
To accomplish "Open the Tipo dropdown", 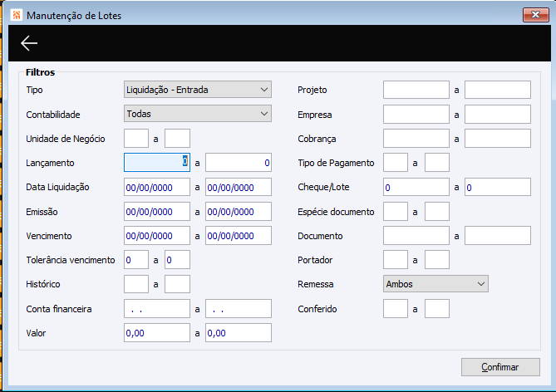I will pos(198,90).
